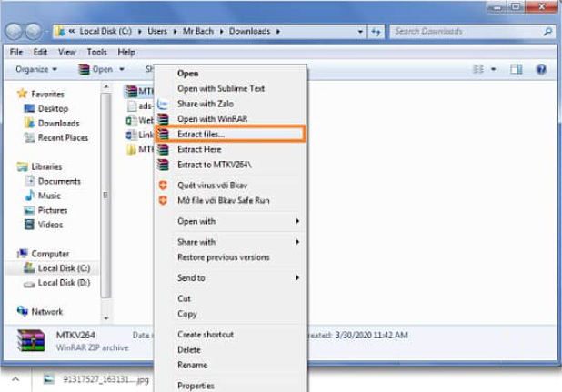Select Local Disk (C:) in sidebar
Screen dimensions: 562x392
point(64,268)
